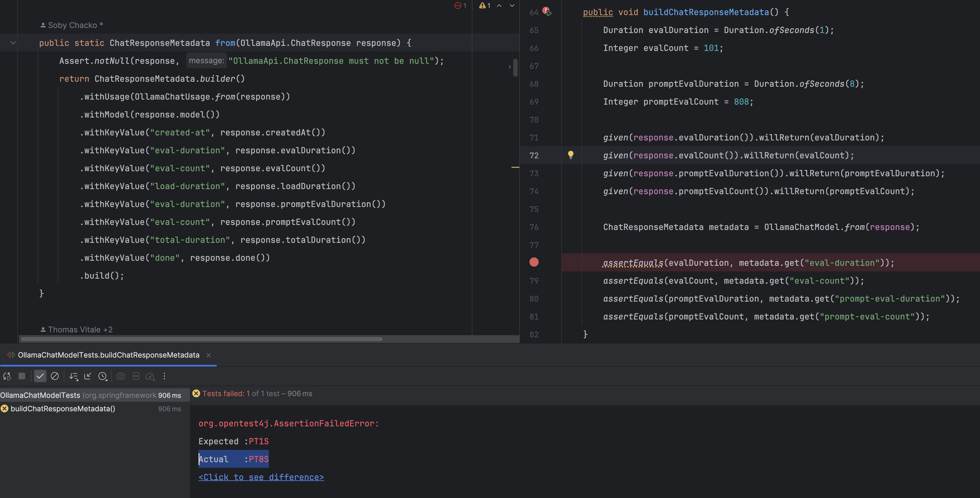This screenshot has height=498, width=980.
Task: Click the yellow warning indicator count
Action: coord(485,5)
